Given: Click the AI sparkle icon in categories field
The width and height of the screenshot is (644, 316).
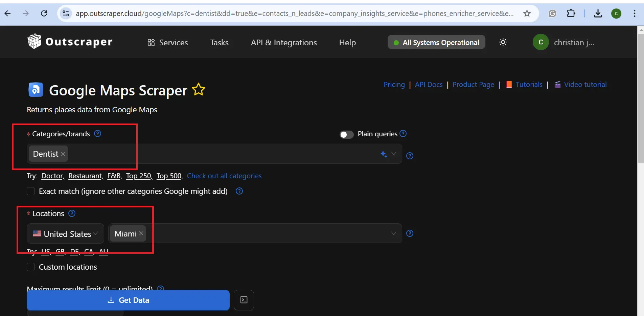Looking at the screenshot, I should 384,154.
